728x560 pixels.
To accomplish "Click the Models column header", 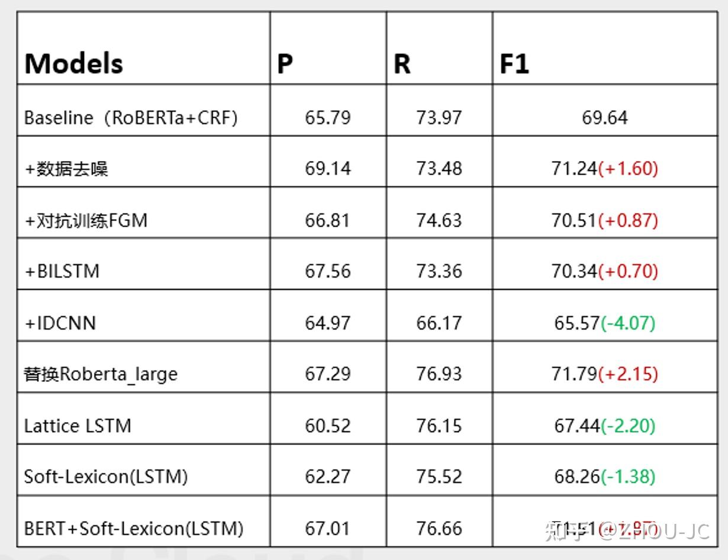I will [73, 63].
